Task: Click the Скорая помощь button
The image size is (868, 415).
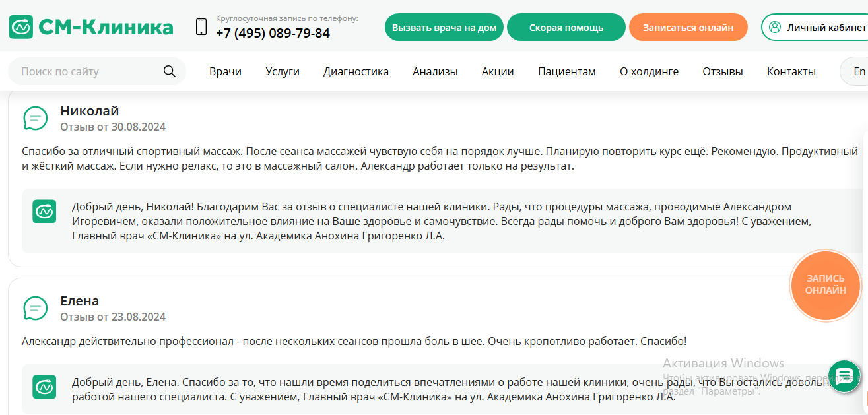Action: pyautogui.click(x=566, y=27)
